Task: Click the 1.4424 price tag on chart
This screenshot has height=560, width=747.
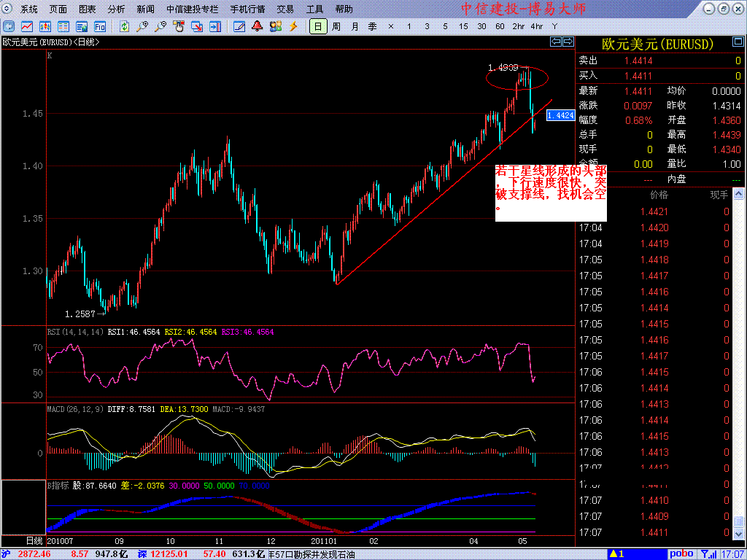Action: (561, 115)
